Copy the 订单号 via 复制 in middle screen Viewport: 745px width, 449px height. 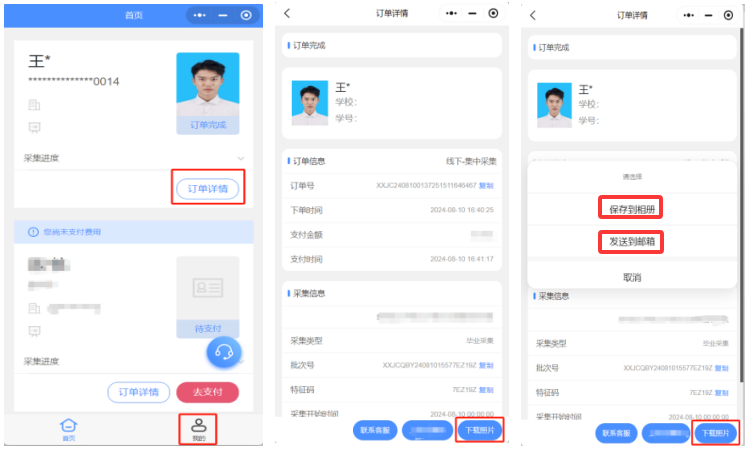pyautogui.click(x=486, y=185)
